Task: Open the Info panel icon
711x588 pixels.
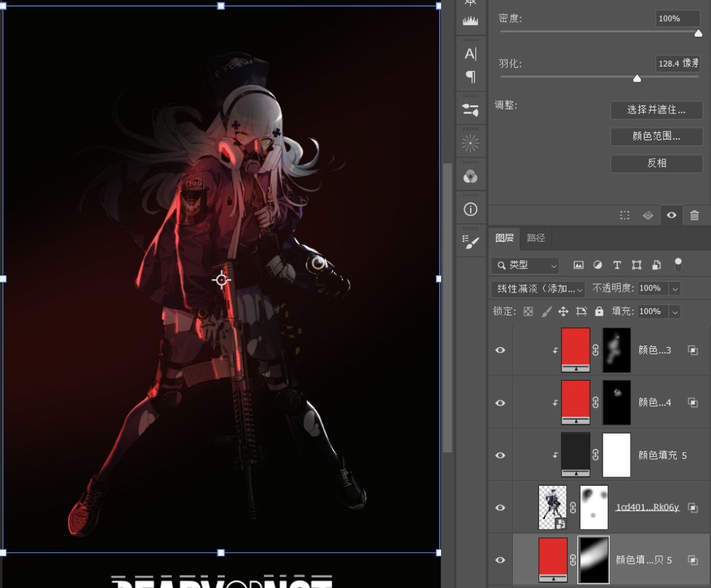Action: coord(471,209)
